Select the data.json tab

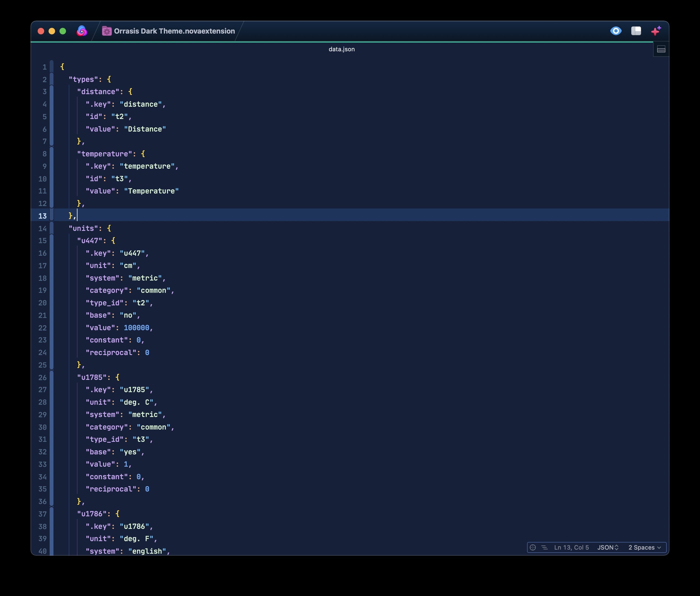341,49
